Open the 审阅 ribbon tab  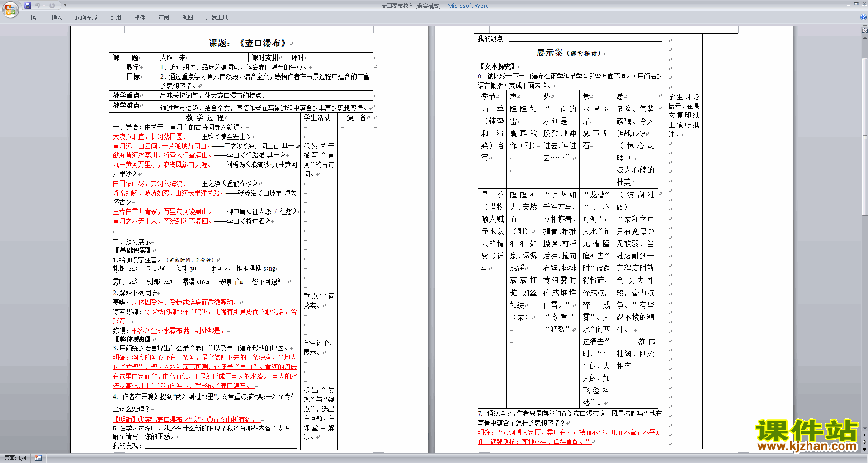(x=164, y=18)
